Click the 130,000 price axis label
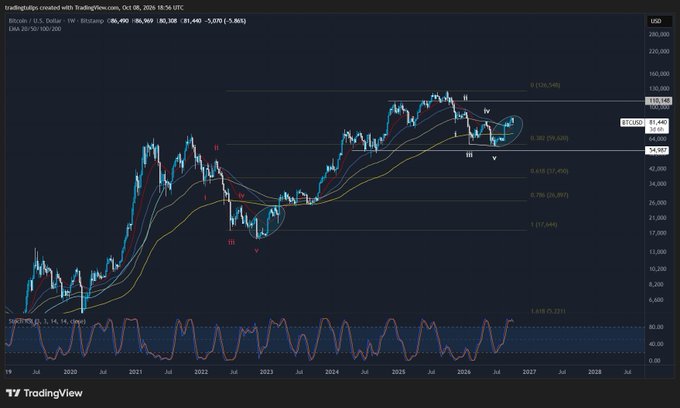Screen dimensions: 680x408 tap(659, 88)
